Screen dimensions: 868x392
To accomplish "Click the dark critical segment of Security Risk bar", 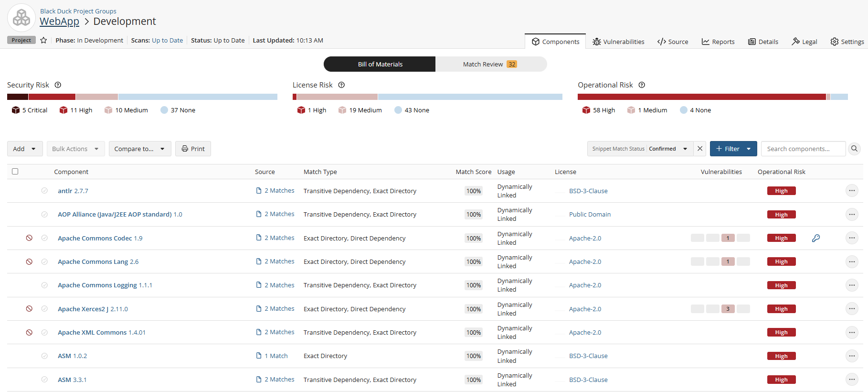I will click(18, 97).
